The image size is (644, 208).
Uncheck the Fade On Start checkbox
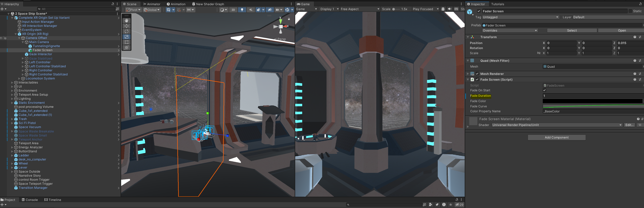544,90
